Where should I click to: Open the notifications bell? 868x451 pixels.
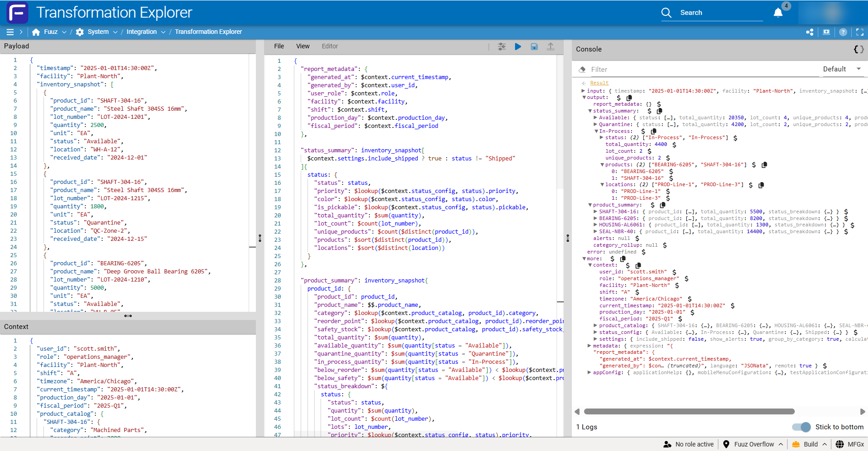778,13
